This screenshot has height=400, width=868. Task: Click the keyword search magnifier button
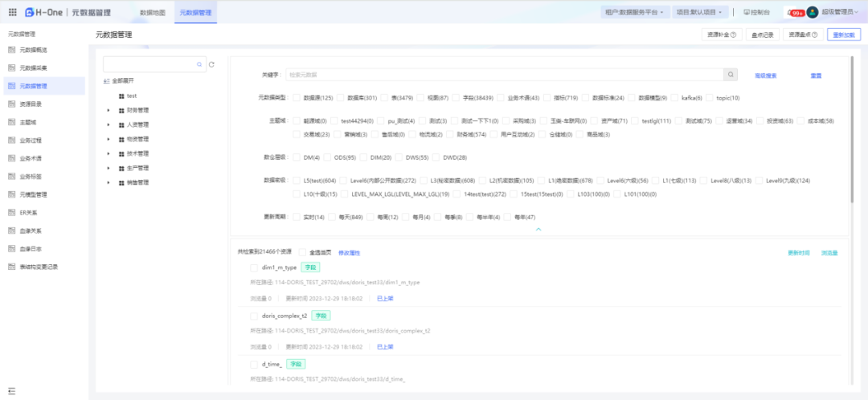(731, 75)
